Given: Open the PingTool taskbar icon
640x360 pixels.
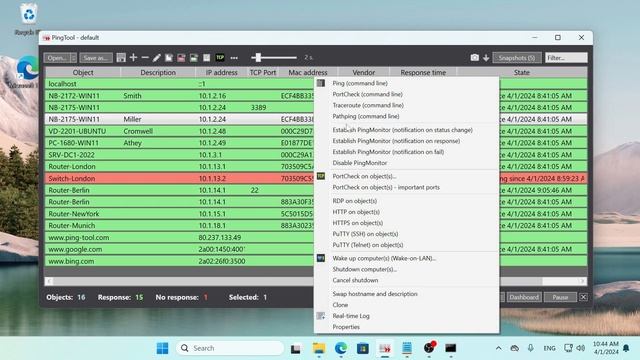Looking at the screenshot, I should (x=385, y=348).
